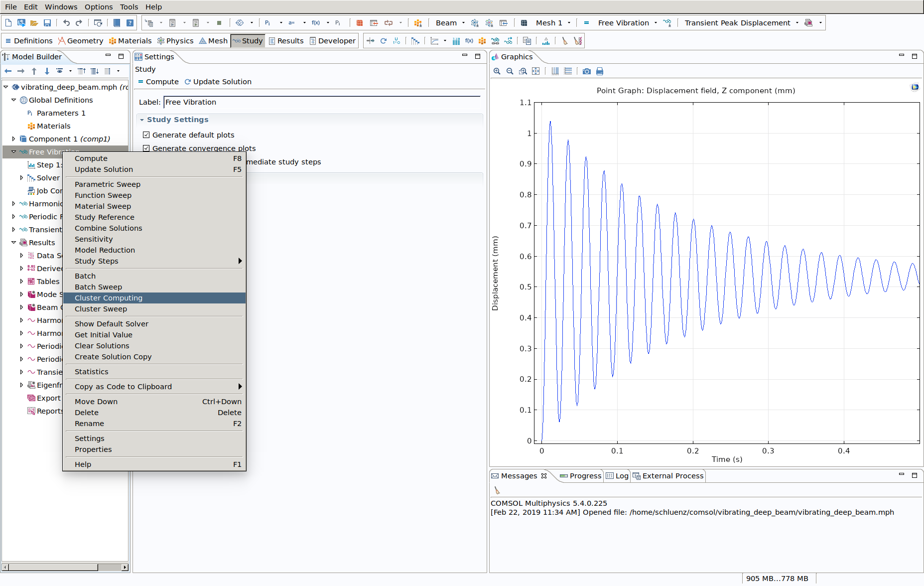
Task: Toggle the x-axis log scale icon in Graphics
Action: pos(555,71)
